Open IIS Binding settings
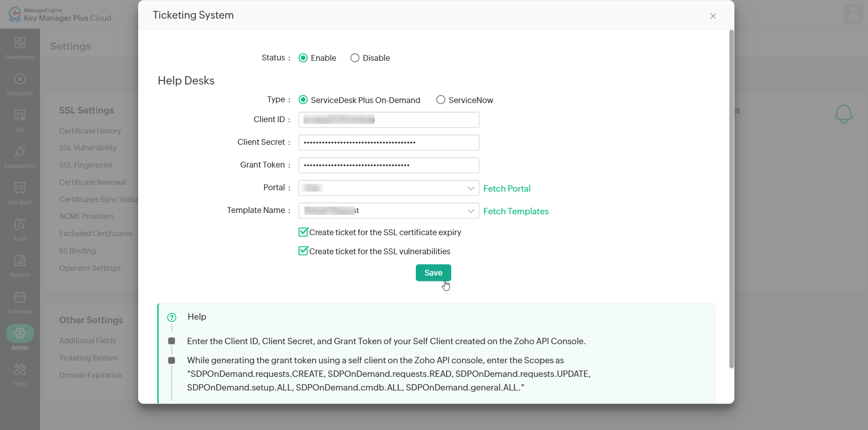The height and width of the screenshot is (430, 868). click(x=77, y=251)
